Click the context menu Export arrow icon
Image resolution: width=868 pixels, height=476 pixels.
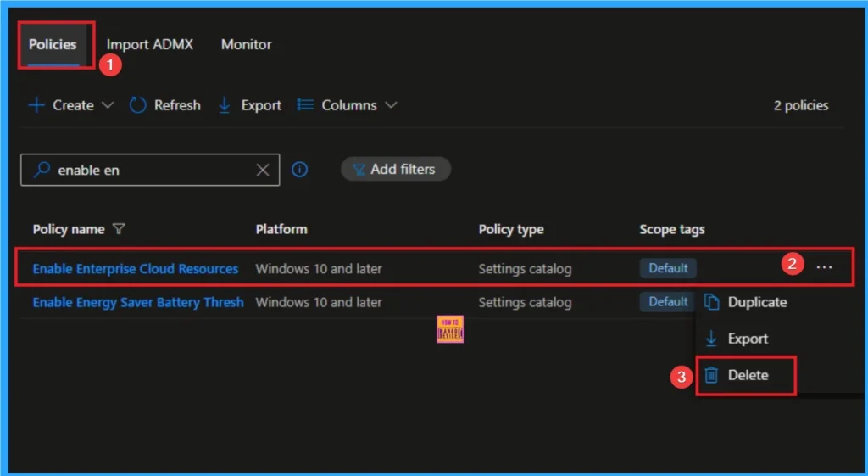pyautogui.click(x=711, y=339)
